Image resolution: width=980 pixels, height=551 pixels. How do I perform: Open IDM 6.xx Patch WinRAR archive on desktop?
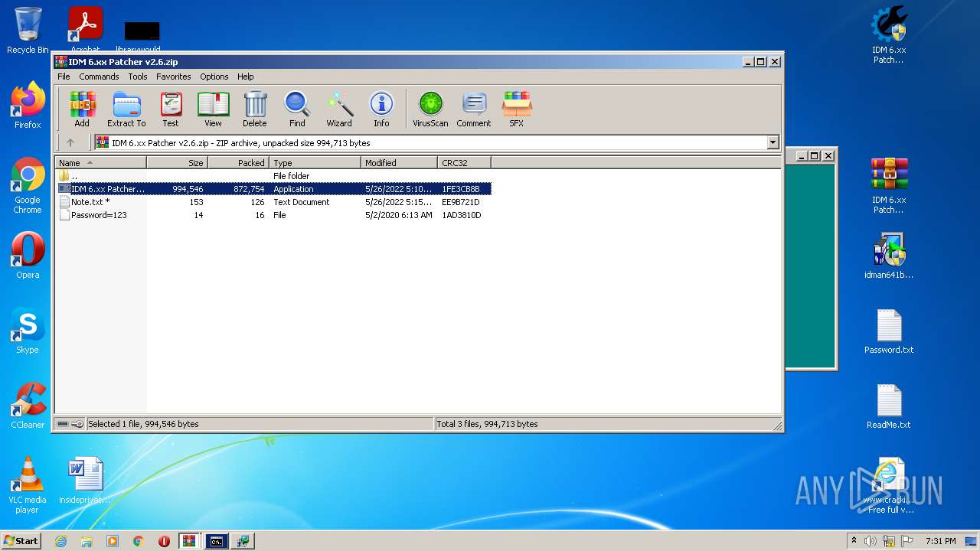[889, 185]
